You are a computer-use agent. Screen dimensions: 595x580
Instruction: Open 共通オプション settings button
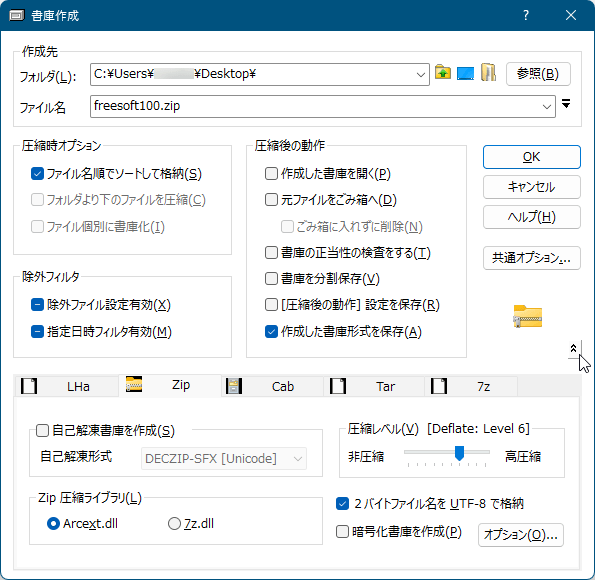532,258
